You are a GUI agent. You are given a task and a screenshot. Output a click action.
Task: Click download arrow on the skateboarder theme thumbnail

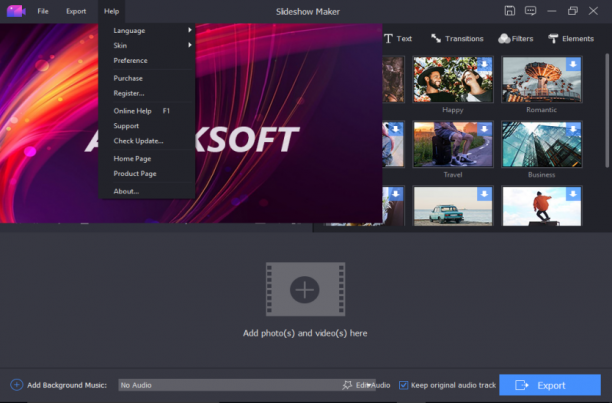(x=573, y=194)
